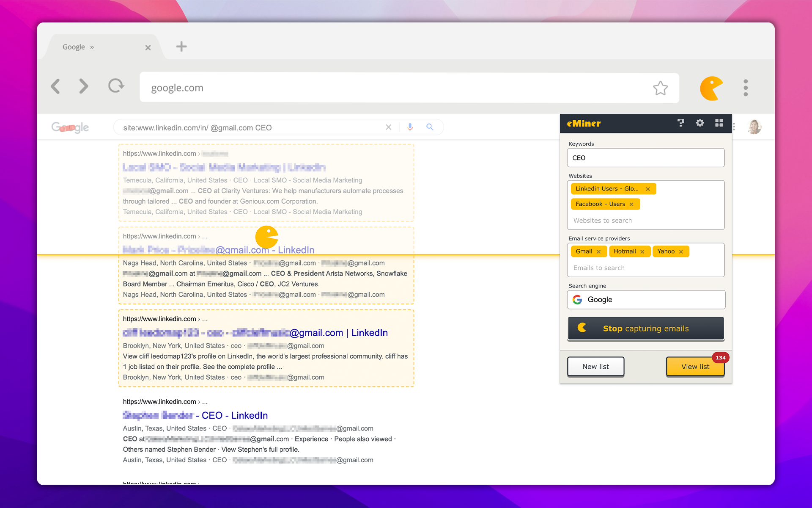This screenshot has width=812, height=508.
Task: Open the browser's three-dot options menu
Action: click(746, 88)
